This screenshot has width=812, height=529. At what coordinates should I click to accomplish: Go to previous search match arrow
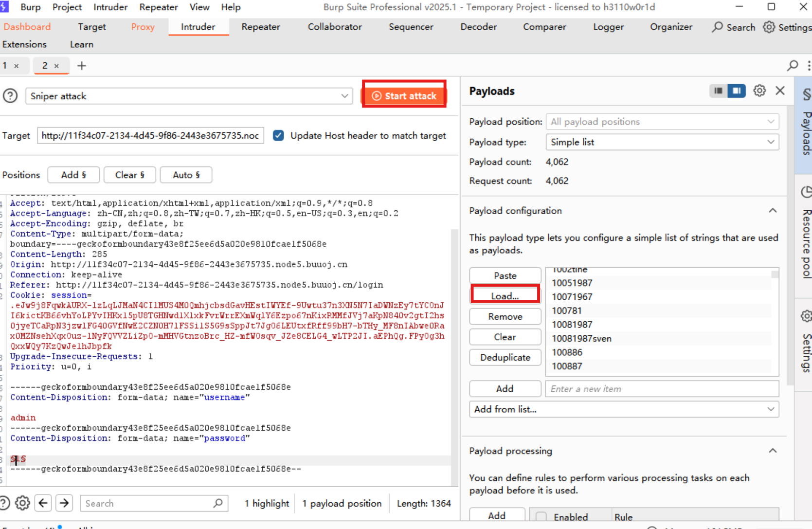pyautogui.click(x=43, y=503)
